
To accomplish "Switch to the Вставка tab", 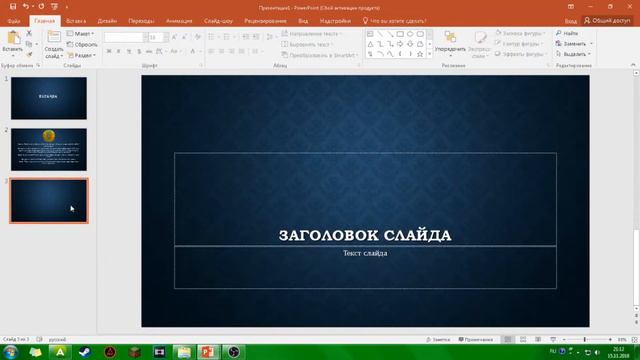I will pos(76,20).
